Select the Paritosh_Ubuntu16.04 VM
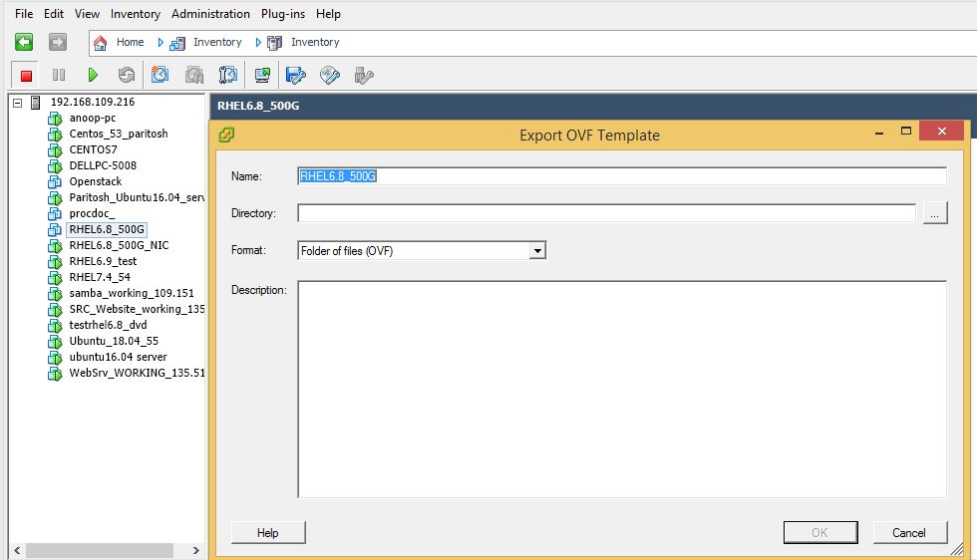 137,197
